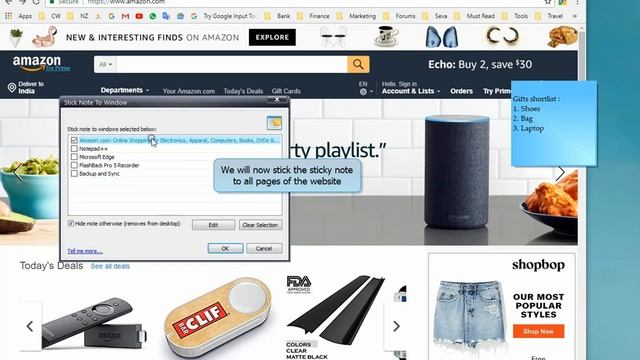Focus the Amazon search input field
The width and height of the screenshot is (640, 360).
[232, 64]
